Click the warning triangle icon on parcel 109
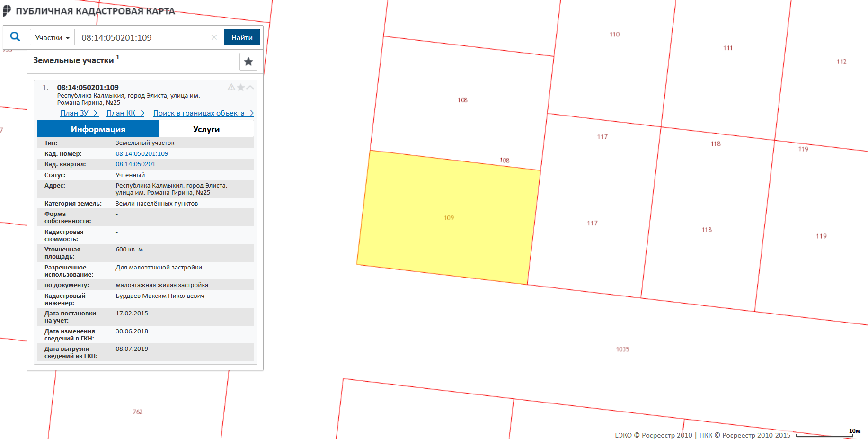The image size is (868, 439). point(231,87)
